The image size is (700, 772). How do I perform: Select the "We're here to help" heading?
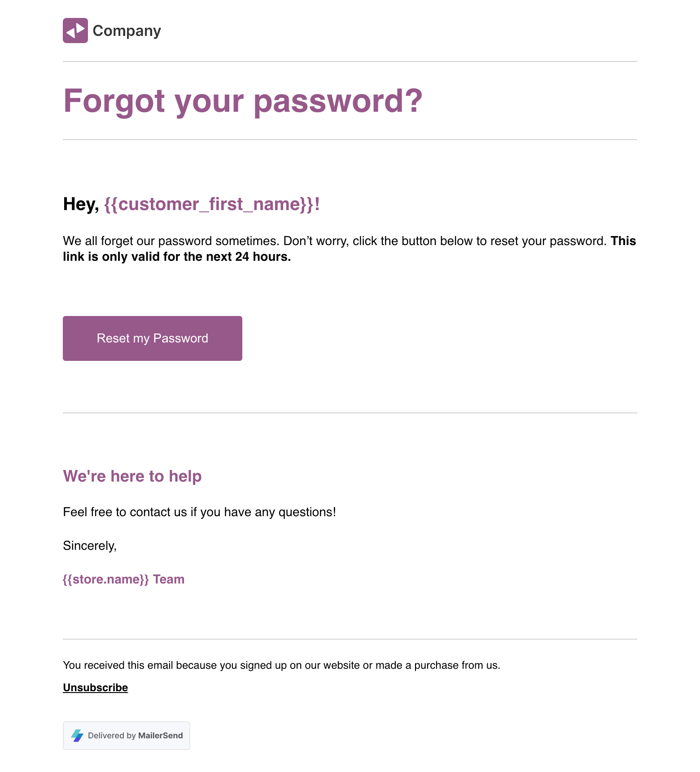pos(132,476)
